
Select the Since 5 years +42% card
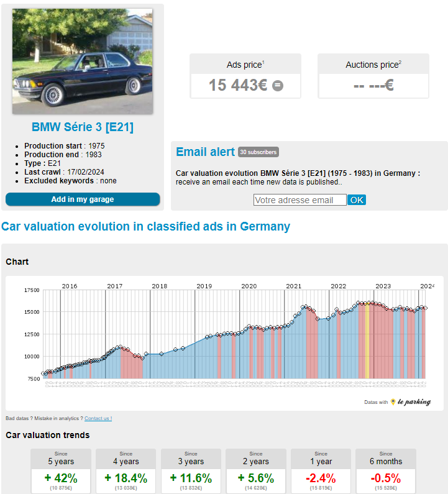tap(61, 471)
